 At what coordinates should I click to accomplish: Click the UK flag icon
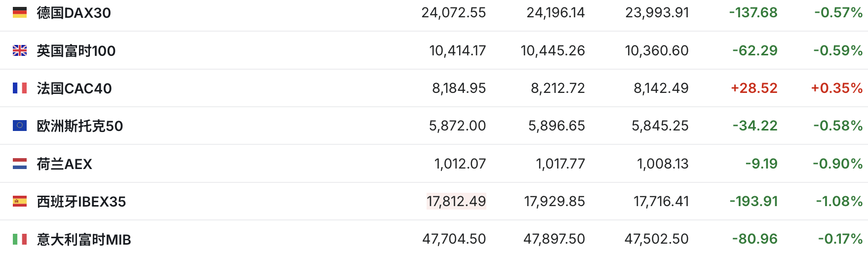pyautogui.click(x=20, y=50)
